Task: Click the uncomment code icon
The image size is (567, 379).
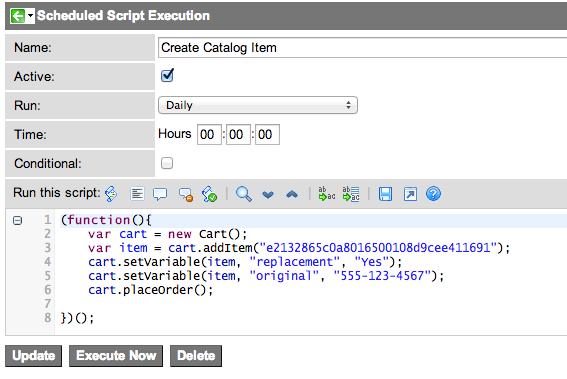Action: 186,194
